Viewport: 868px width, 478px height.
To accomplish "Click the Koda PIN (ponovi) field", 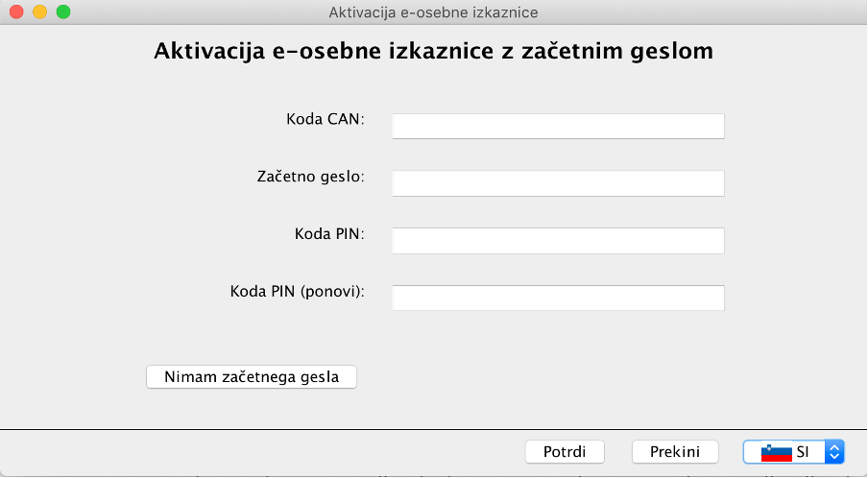I will (x=558, y=299).
